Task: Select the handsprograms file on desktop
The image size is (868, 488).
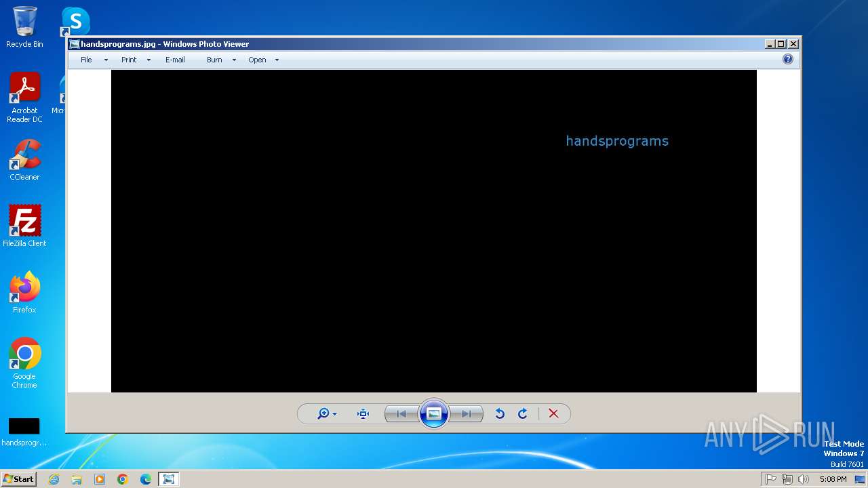Action: (x=24, y=432)
